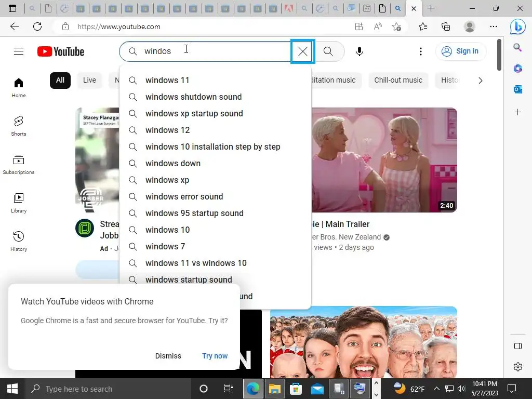Choose suggestion 'windows shutdown sound'
Screen dimensions: 532x399
pyautogui.click(x=215, y=97)
